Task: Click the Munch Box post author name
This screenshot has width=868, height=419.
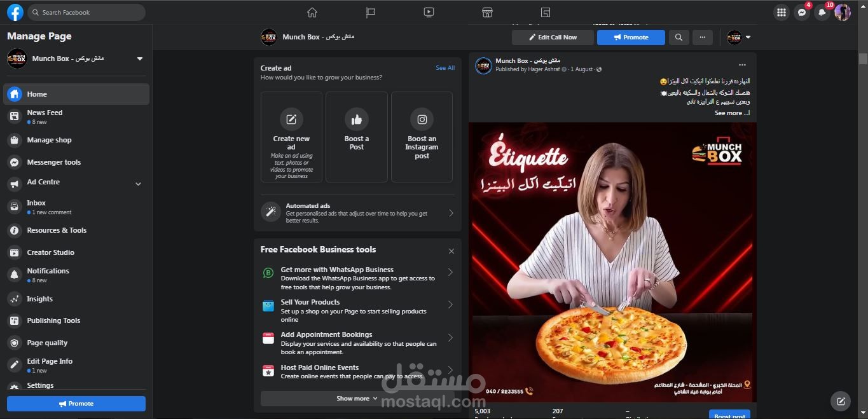Action: [529, 61]
